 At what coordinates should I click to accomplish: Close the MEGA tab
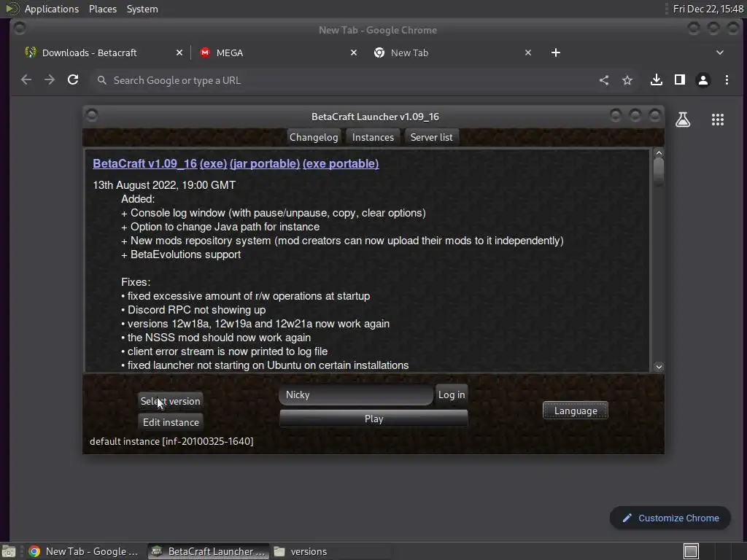click(354, 52)
